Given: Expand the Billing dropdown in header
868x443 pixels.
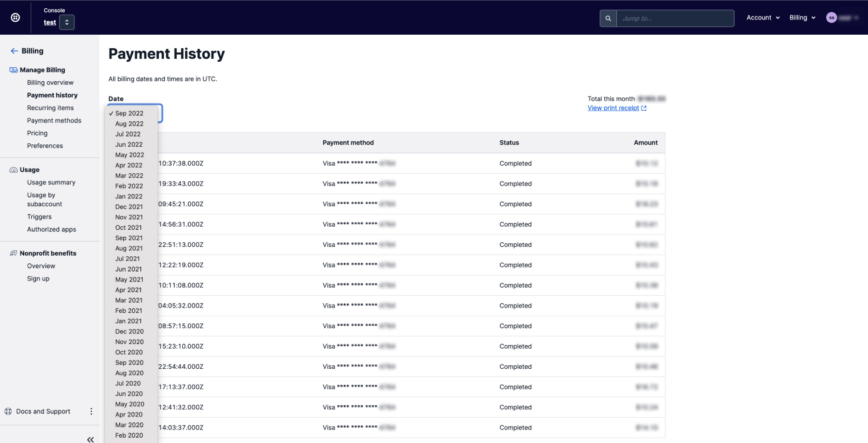Looking at the screenshot, I should [803, 18].
